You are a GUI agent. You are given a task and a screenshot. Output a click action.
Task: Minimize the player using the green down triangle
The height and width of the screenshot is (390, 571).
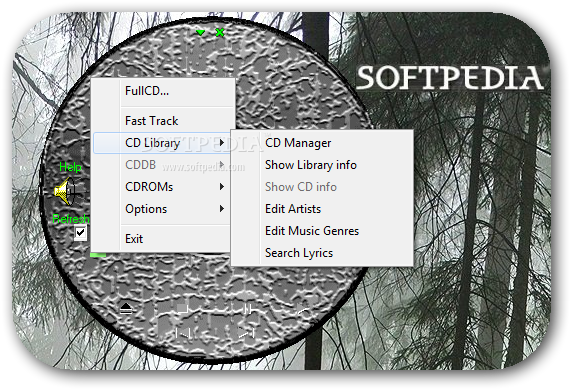[200, 32]
